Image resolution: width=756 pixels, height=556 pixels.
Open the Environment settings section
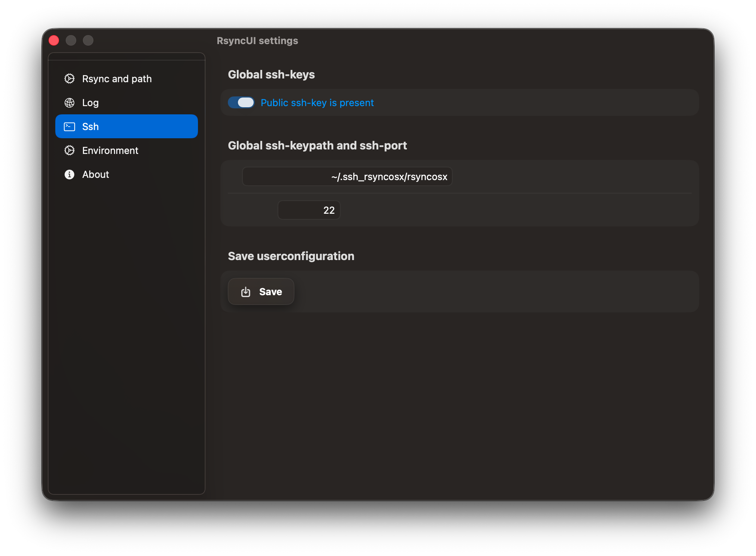click(x=110, y=151)
